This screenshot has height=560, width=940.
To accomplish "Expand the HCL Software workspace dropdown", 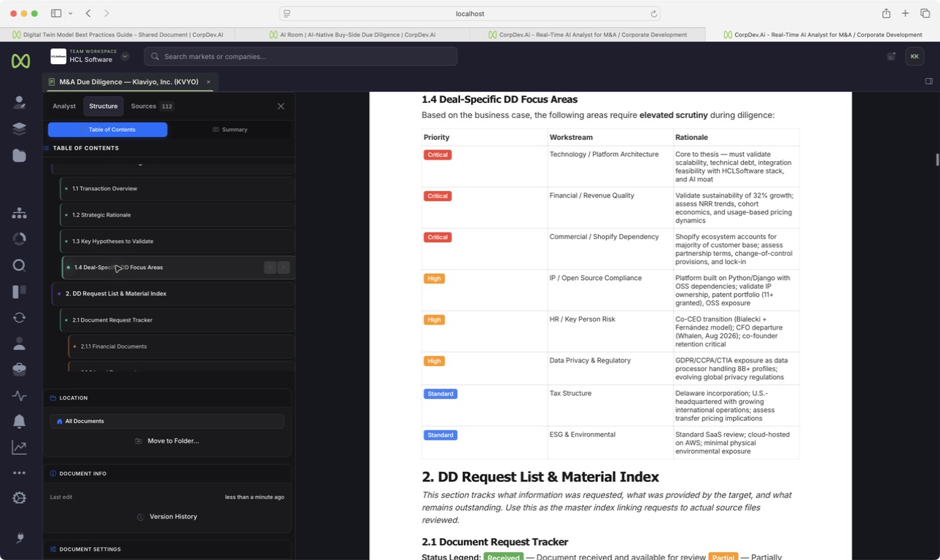I will click(125, 56).
